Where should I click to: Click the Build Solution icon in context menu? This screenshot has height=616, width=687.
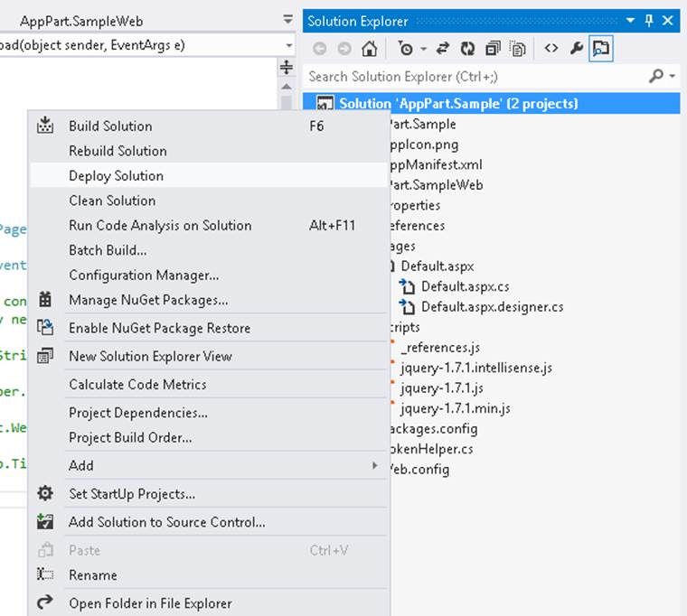pyautogui.click(x=45, y=126)
